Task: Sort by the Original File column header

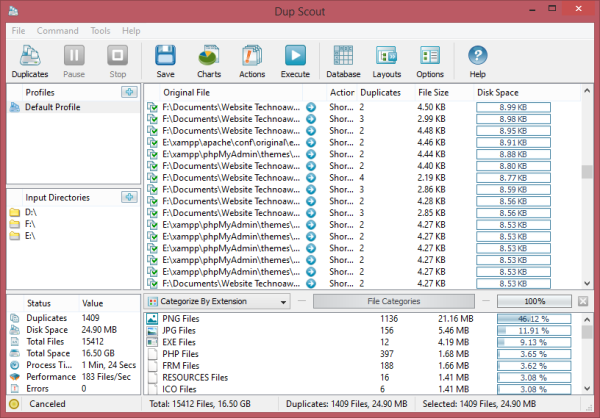Action: click(231, 93)
